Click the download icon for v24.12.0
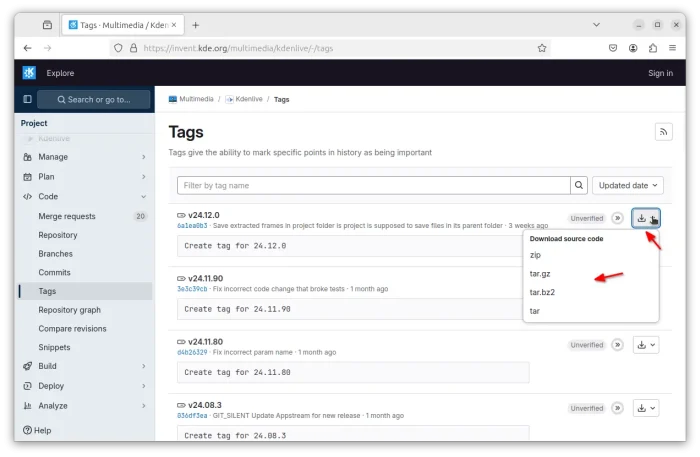 [641, 218]
